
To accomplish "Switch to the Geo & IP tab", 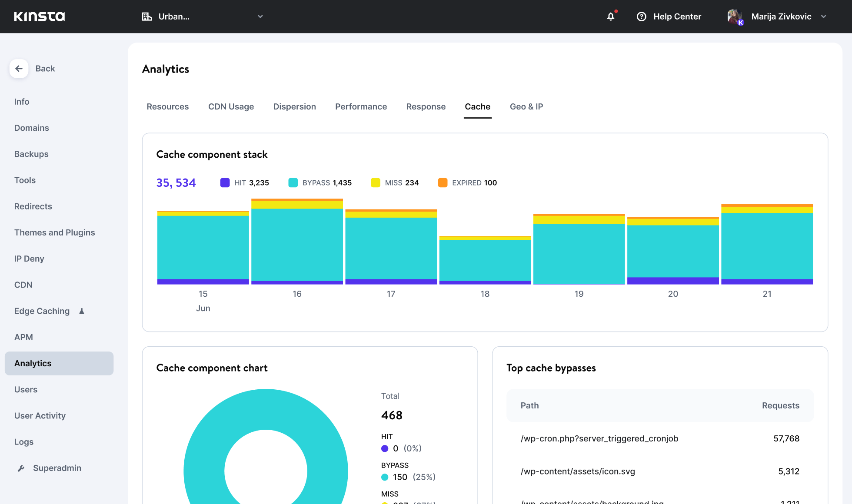I will 526,107.
